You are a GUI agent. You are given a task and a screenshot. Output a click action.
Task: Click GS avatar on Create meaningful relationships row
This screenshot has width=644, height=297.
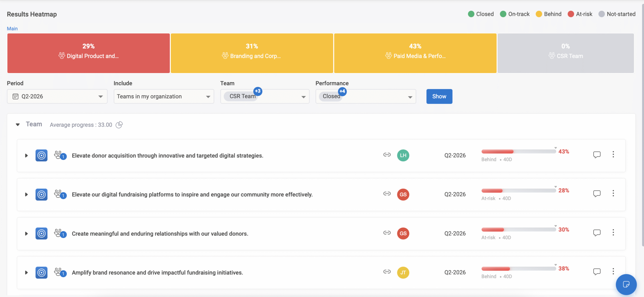click(x=403, y=234)
